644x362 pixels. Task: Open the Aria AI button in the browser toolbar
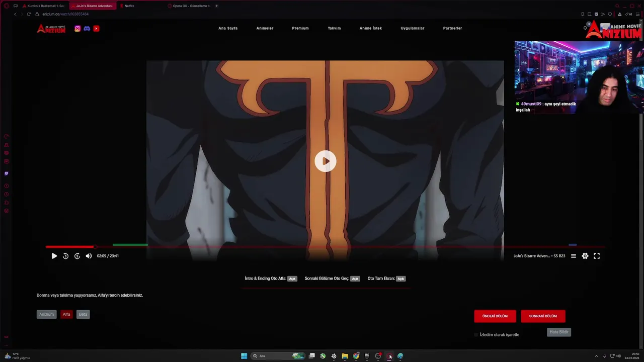[x=629, y=14]
